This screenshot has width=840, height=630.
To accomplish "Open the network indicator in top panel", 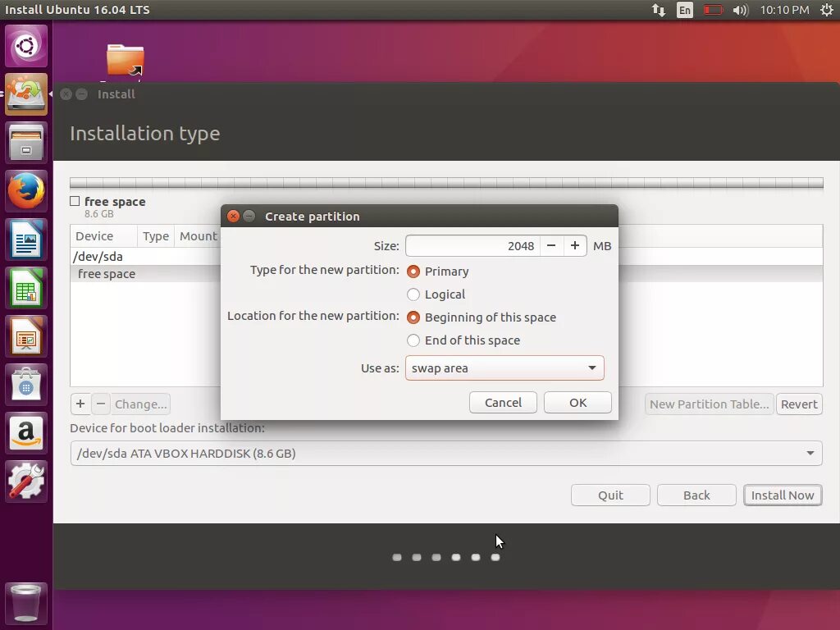I will tap(659, 10).
